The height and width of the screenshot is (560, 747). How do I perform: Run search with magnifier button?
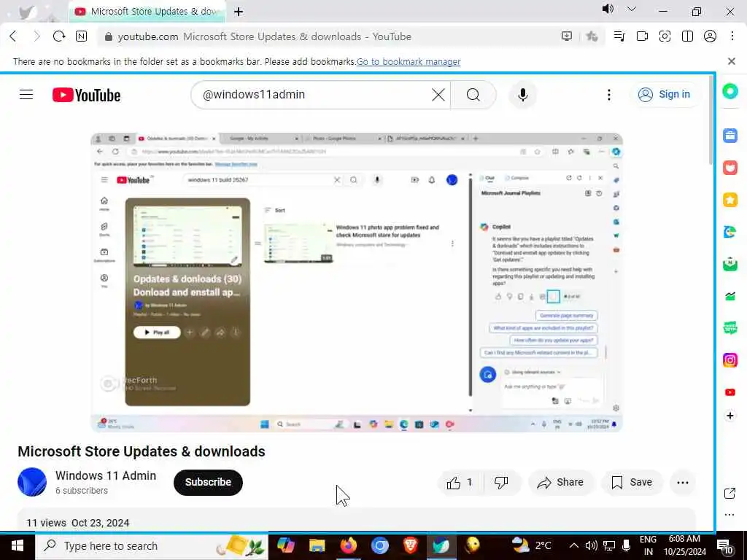coord(473,95)
